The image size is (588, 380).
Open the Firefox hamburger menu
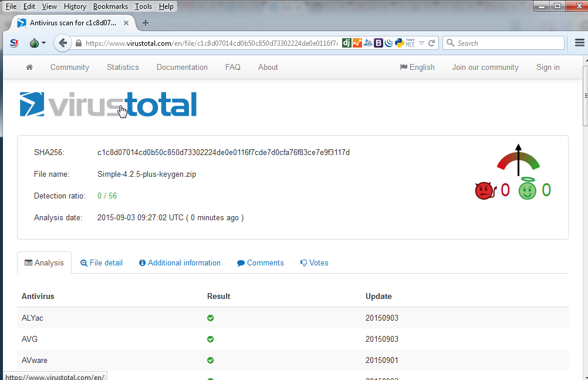click(579, 43)
